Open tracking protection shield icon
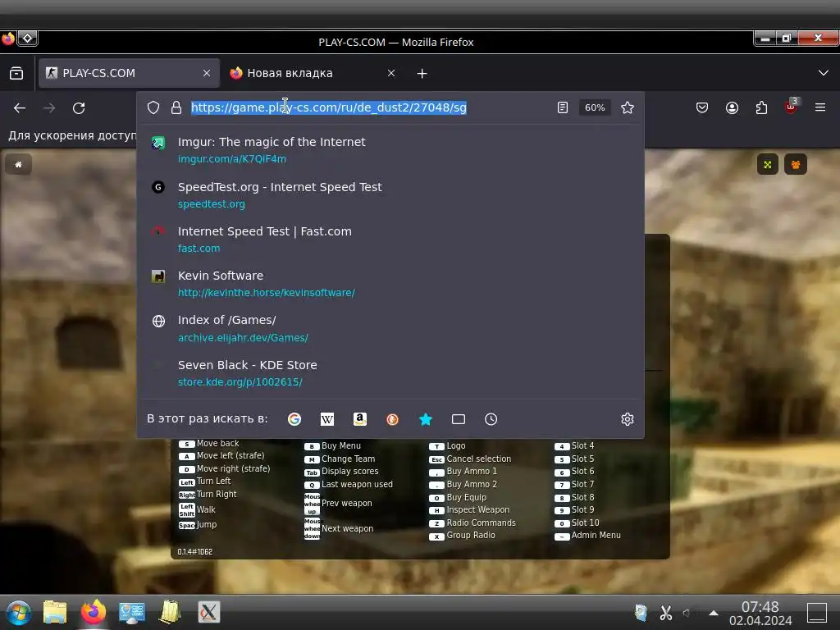Viewport: 840px width, 630px height. coord(153,107)
